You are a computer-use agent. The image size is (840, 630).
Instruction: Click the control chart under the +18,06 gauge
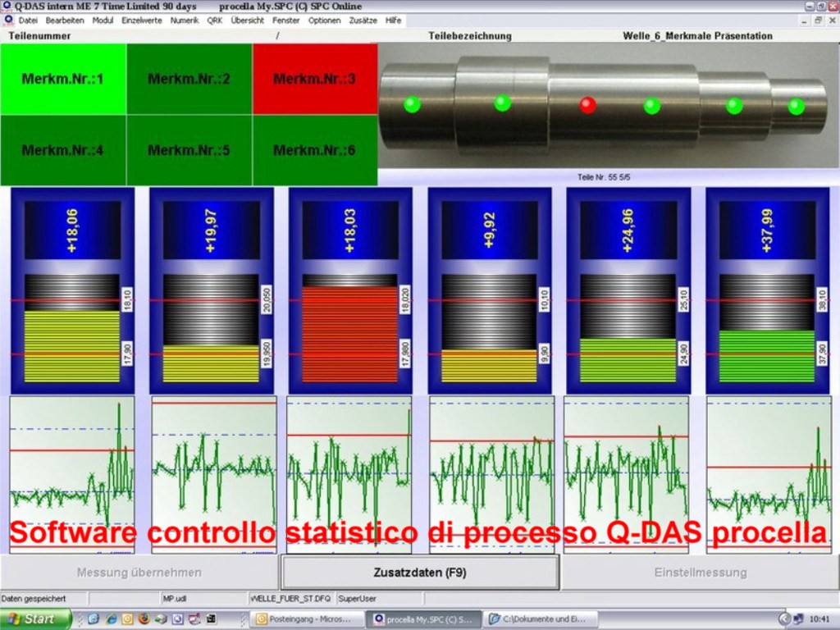72,475
